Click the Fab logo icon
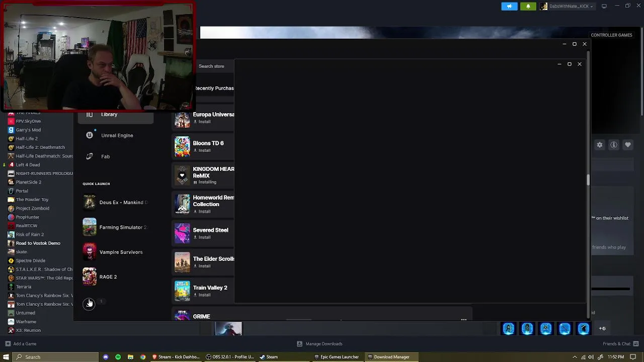 pos(90,156)
